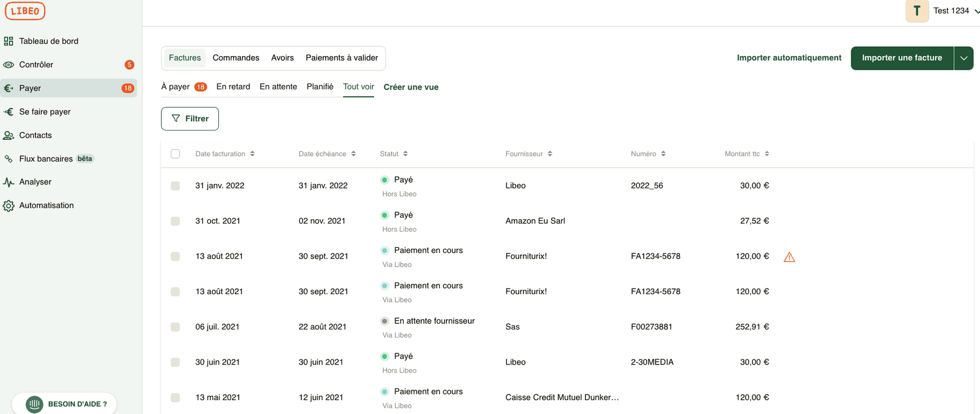Sort by Montant ttc arrows
The image size is (980, 414).
point(767,153)
